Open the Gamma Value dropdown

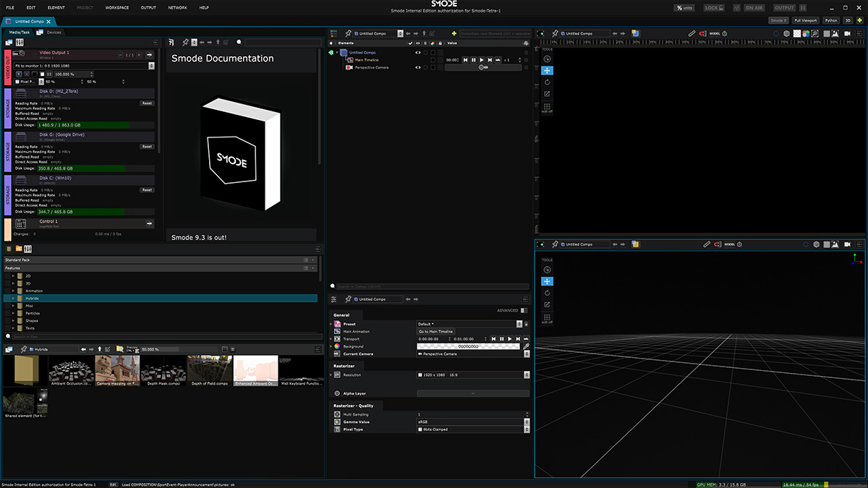526,421
